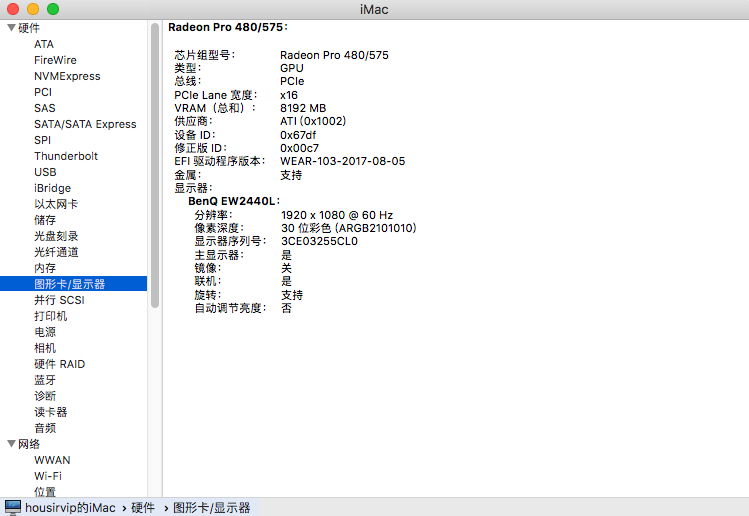
Task: Open the 硬件 RAID category
Action: [x=60, y=364]
